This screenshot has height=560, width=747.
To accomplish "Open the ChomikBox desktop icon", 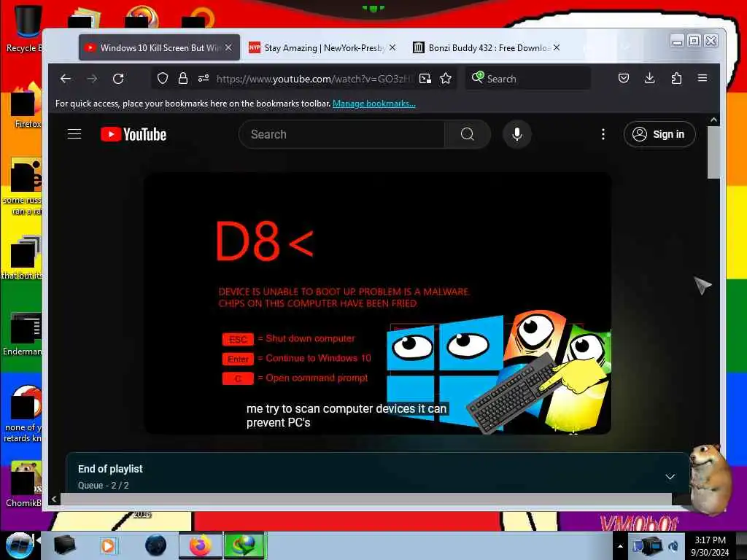I will 24,483.
